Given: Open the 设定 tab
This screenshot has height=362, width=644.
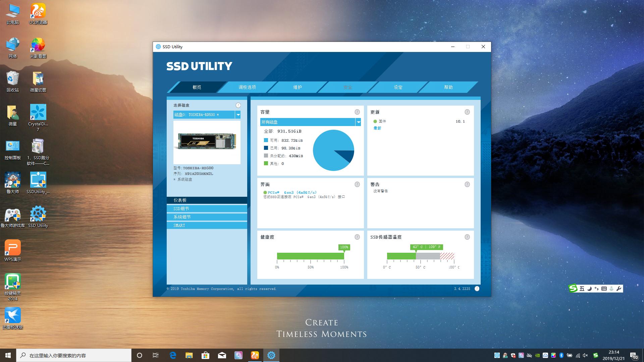Looking at the screenshot, I should (x=398, y=87).
